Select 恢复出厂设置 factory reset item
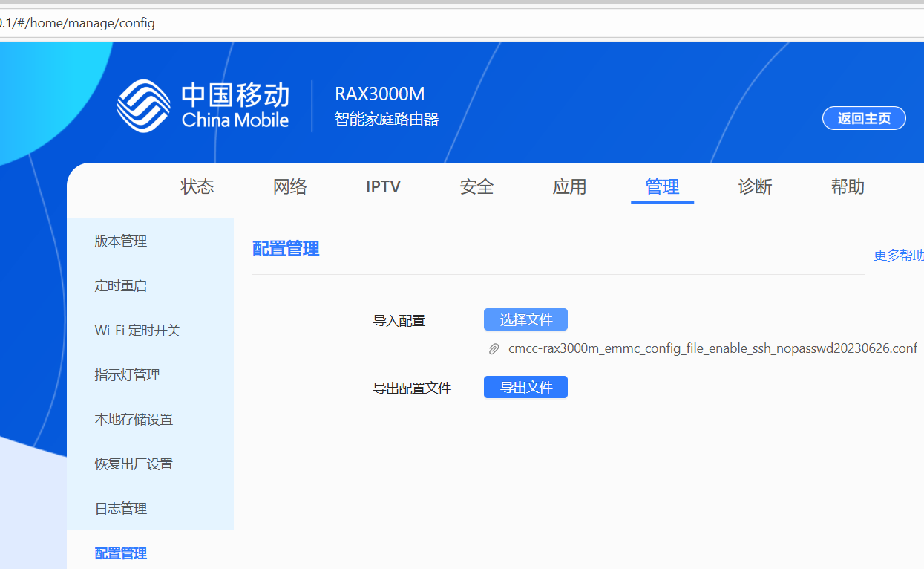The image size is (924, 569). 134,464
